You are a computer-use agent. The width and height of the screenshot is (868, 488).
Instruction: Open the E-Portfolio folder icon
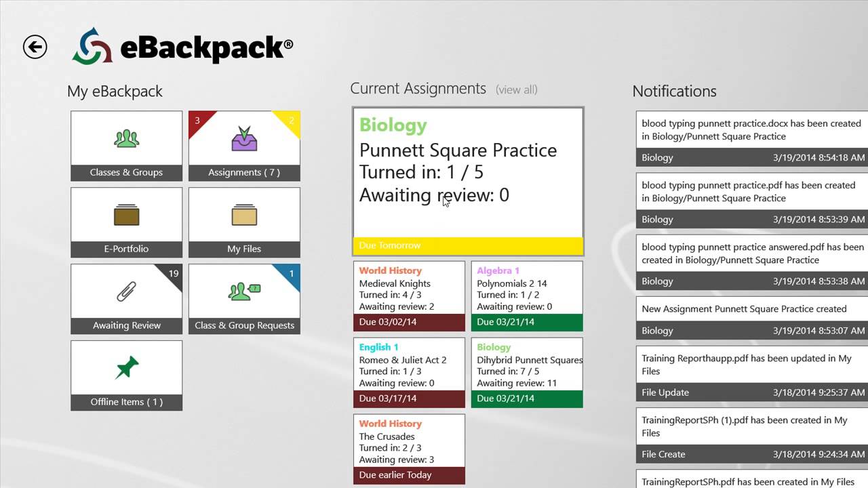127,215
